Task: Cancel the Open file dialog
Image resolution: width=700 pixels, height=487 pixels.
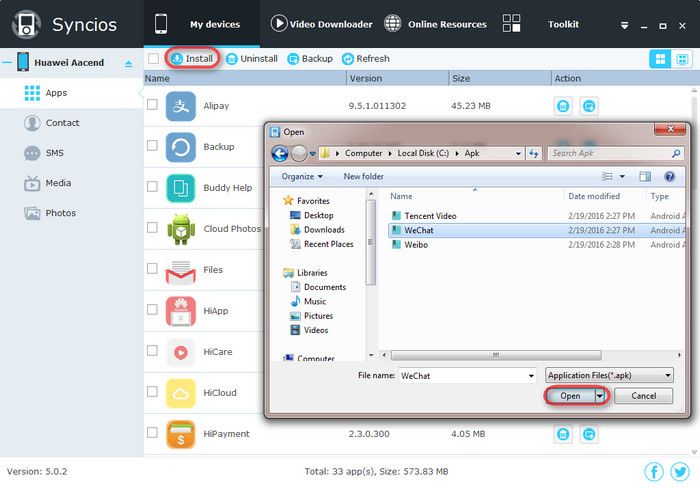Action: tap(643, 396)
